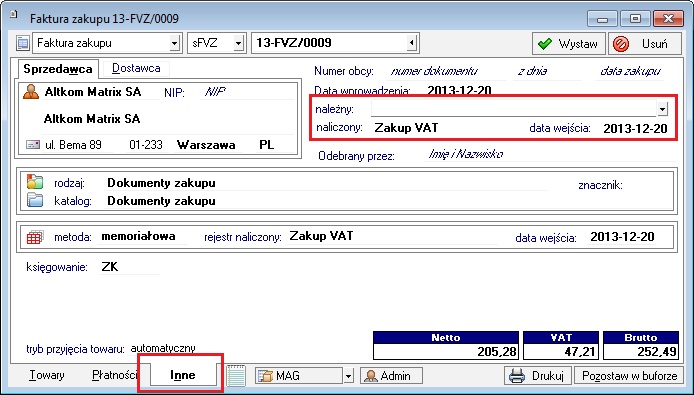Click the Data wprowadzenia 2013-12-20 value

(459, 90)
